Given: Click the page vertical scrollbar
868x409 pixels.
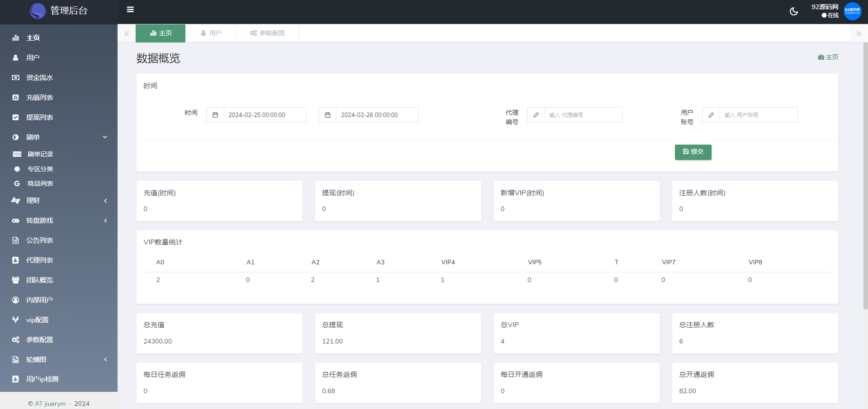Looking at the screenshot, I should (865, 176).
